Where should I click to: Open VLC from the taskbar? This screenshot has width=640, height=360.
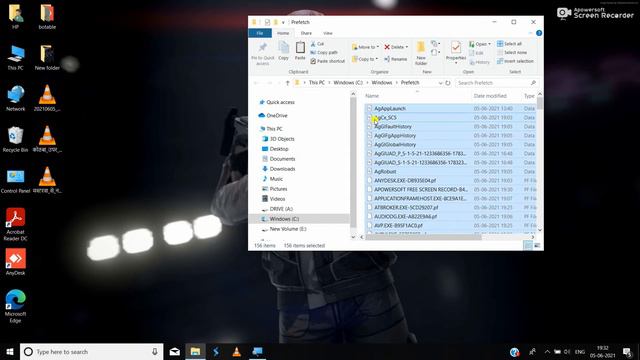tap(236, 351)
